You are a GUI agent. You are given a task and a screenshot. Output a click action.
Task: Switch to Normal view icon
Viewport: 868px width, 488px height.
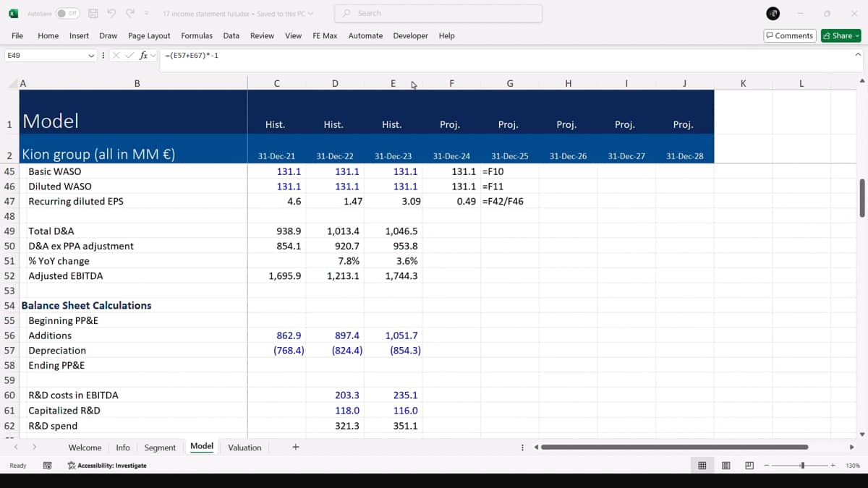[702, 466]
